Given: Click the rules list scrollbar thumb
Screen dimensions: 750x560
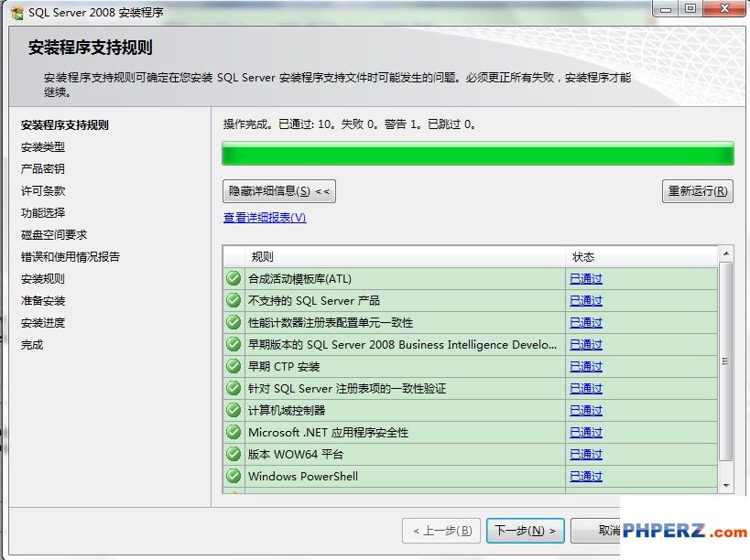Looking at the screenshot, I should pos(726,361).
